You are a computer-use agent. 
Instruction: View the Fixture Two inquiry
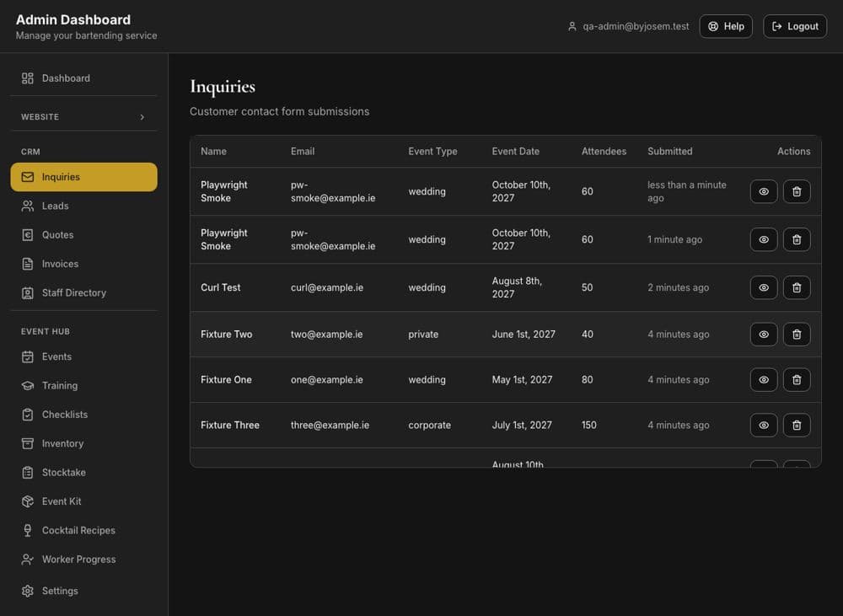[x=764, y=335]
